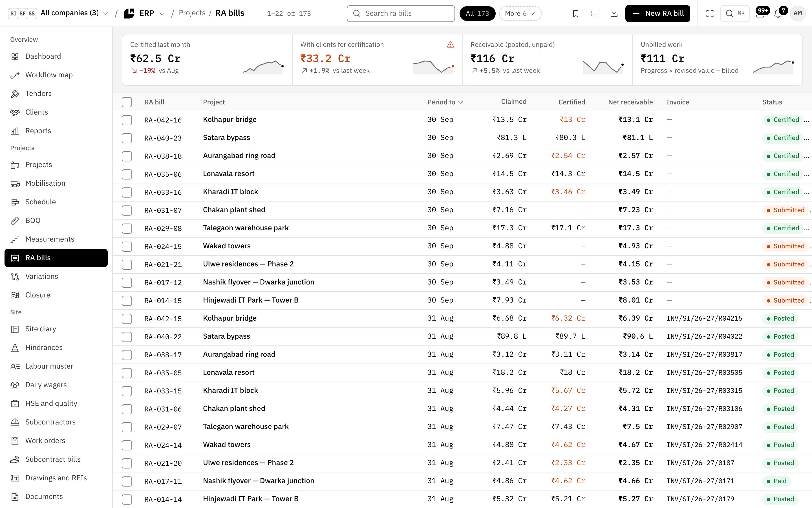Open the More 6 filters dropdown
Screen dimensions: 812x508
click(x=520, y=14)
